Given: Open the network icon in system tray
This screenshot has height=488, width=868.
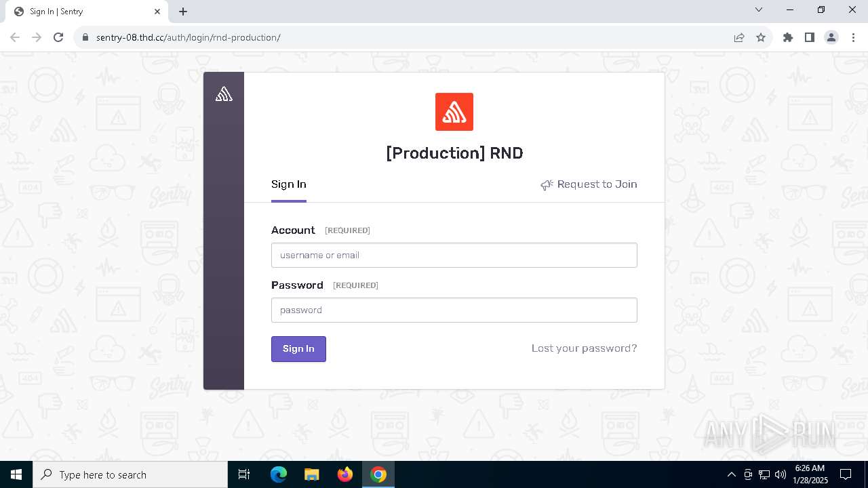Looking at the screenshot, I should (764, 474).
